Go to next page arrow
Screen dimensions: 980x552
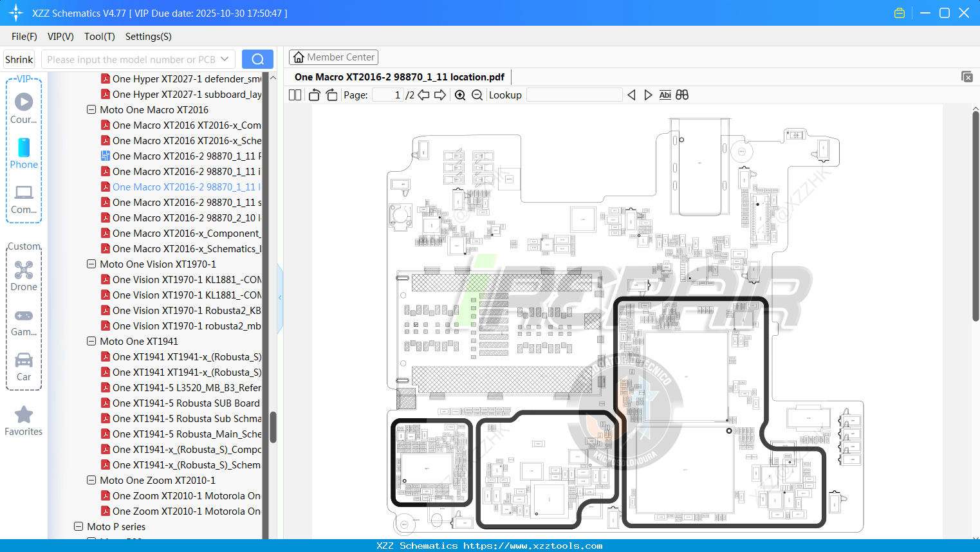pos(440,95)
